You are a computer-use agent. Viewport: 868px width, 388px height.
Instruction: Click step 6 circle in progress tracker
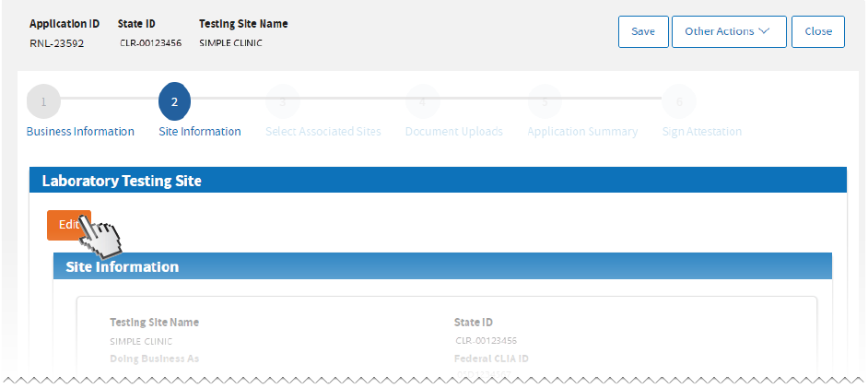(679, 101)
